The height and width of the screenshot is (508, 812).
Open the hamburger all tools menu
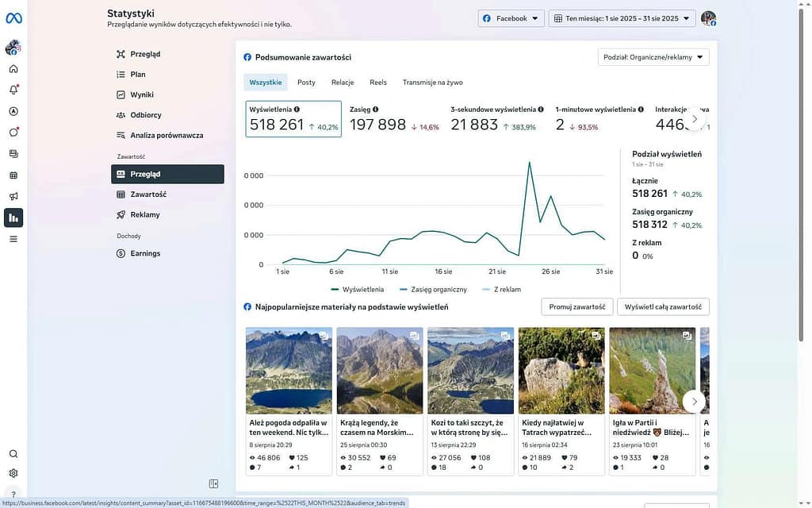[x=13, y=239]
